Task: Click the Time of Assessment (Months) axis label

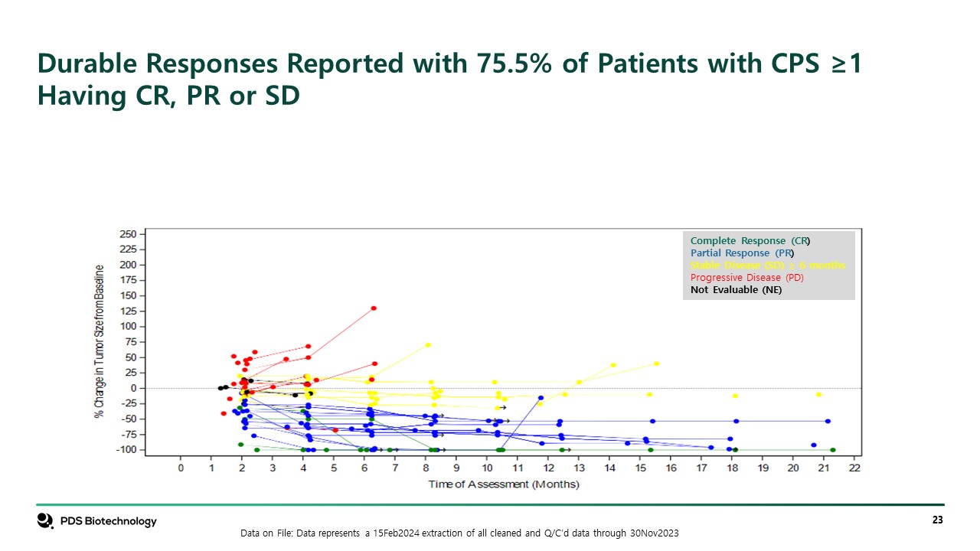Action: click(503, 484)
